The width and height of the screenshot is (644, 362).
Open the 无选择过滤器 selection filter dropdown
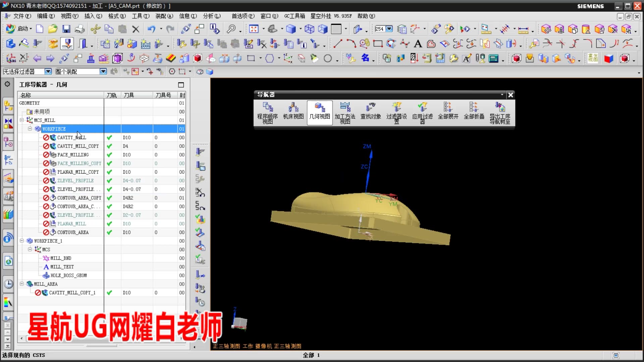point(48,71)
